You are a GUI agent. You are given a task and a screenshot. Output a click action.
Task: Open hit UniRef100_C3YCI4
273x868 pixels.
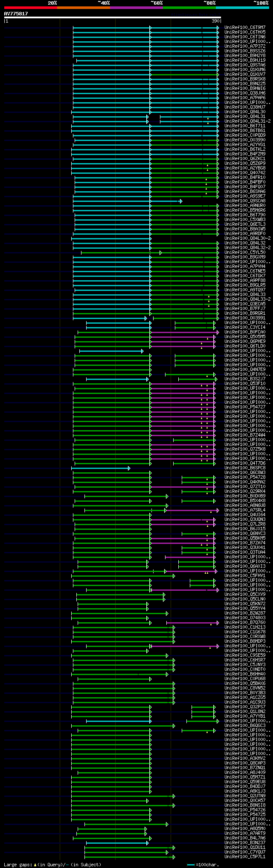click(245, 327)
